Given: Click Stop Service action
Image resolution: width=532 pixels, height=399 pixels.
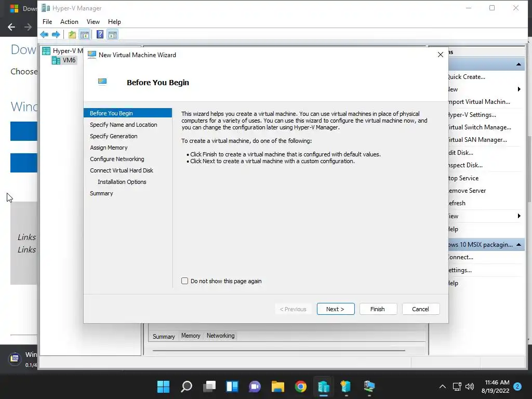Looking at the screenshot, I should 463,178.
